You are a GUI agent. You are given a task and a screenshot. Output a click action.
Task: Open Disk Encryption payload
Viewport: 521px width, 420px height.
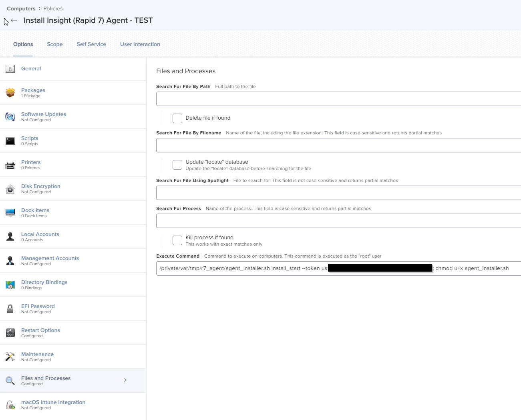click(x=73, y=189)
